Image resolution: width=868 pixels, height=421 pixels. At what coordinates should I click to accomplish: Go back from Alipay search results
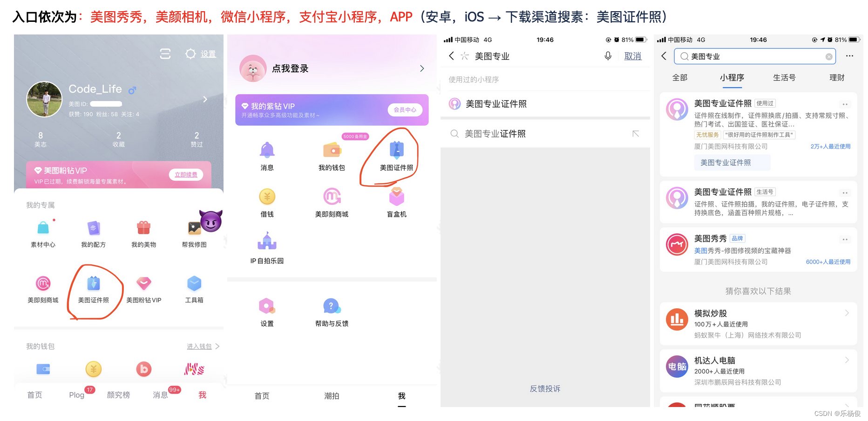click(664, 56)
